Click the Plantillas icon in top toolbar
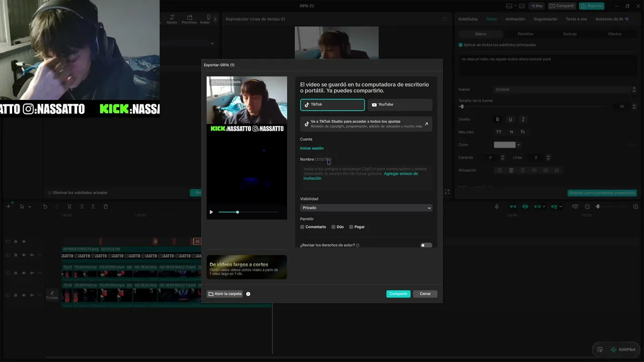This screenshot has width=644, height=362. point(189,19)
